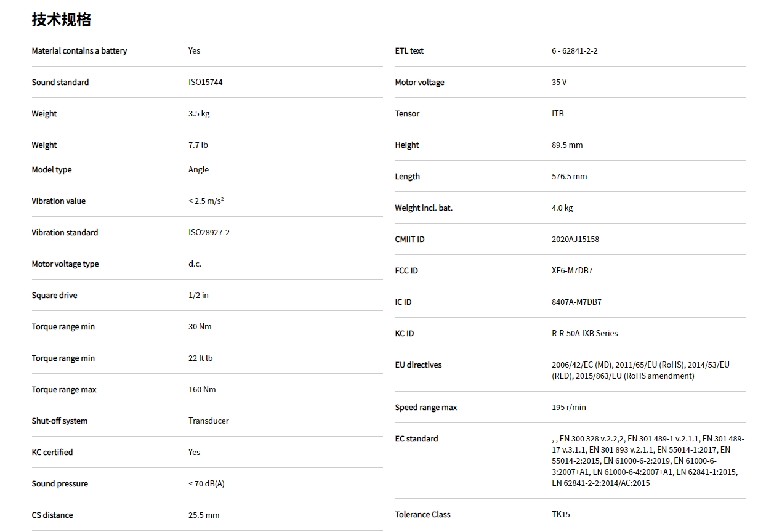Select the CS distance 25.5 mm value
Screen dimensions: 774x532
204,515
